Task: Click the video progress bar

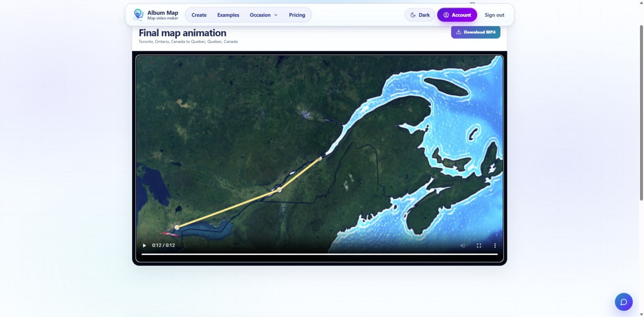Action: tap(319, 254)
